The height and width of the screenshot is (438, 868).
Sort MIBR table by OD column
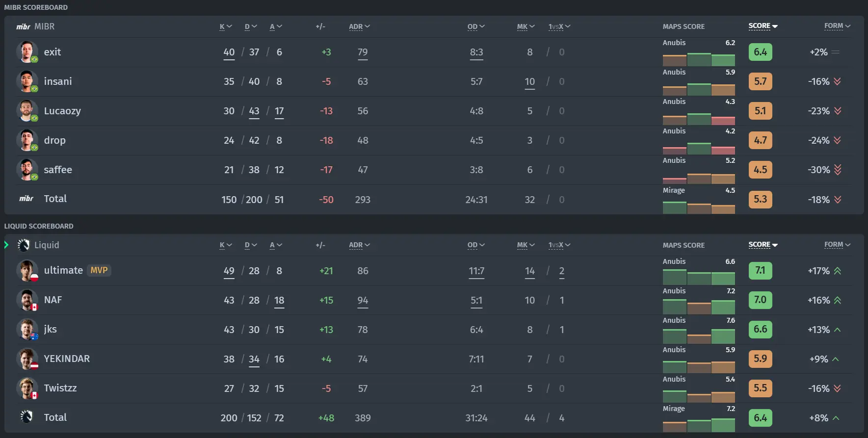(476, 26)
